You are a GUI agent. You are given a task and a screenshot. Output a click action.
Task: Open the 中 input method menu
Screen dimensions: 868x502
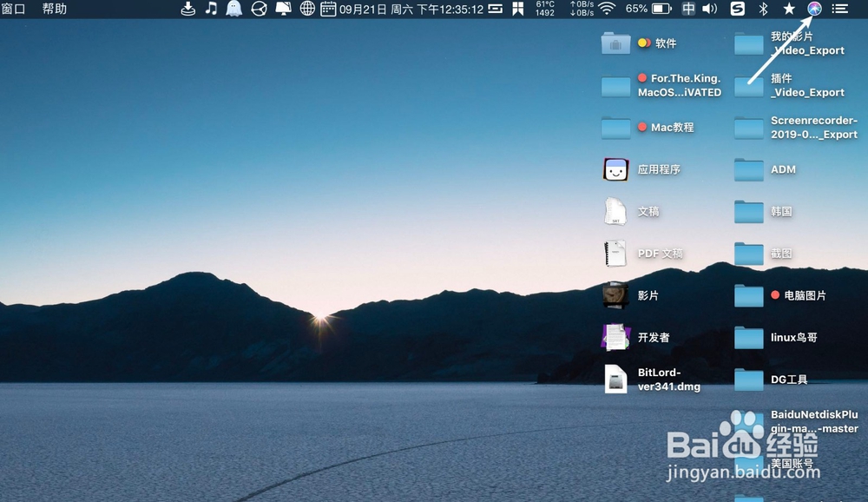pyautogui.click(x=687, y=10)
